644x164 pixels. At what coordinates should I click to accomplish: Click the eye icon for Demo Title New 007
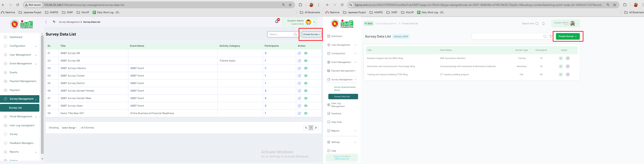click(x=306, y=113)
